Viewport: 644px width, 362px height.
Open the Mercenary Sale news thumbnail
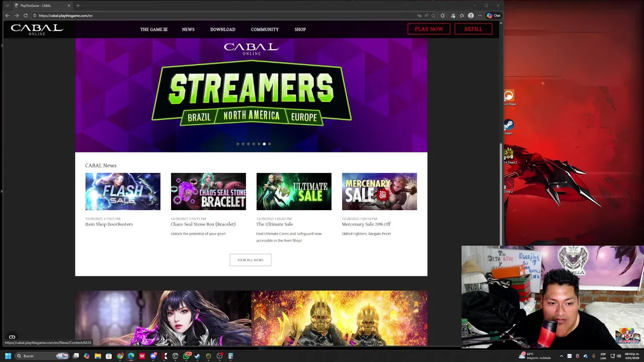(379, 192)
